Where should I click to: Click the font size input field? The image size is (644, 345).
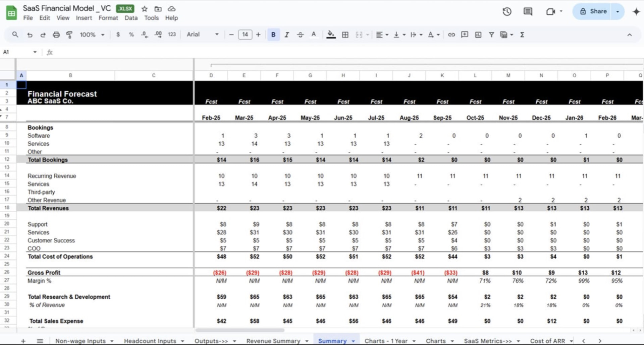coord(245,34)
